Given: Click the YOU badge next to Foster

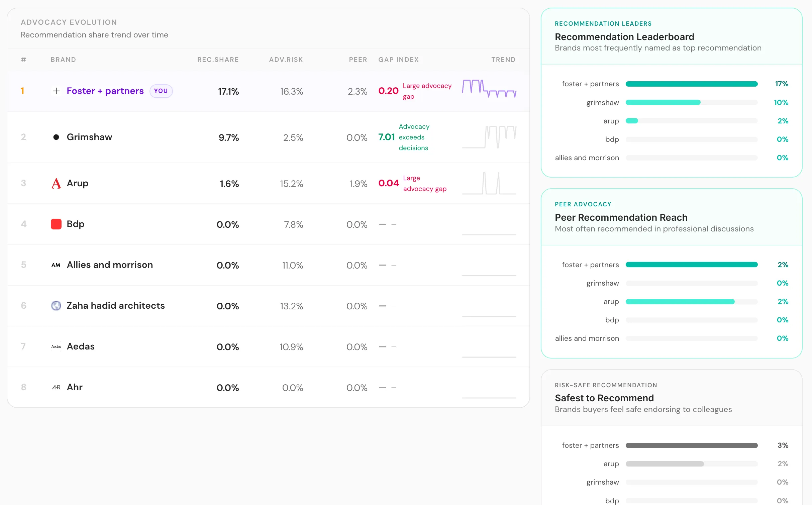Looking at the screenshot, I should pos(161,91).
